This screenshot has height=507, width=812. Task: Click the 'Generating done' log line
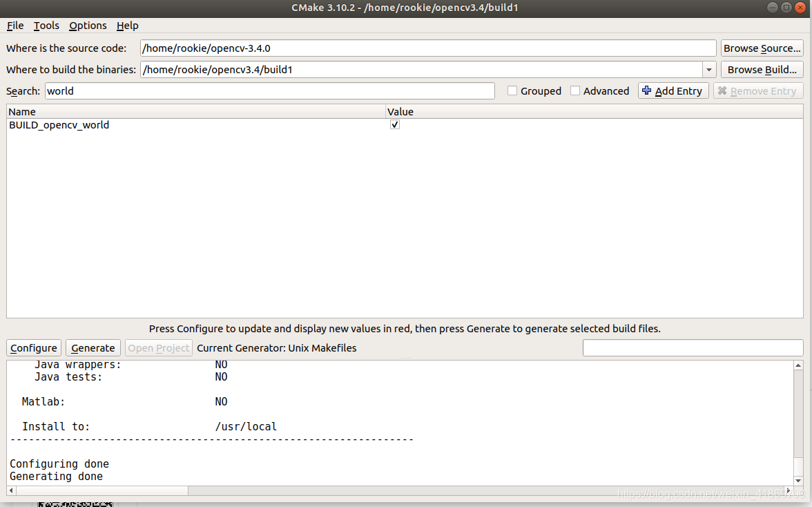(x=56, y=476)
